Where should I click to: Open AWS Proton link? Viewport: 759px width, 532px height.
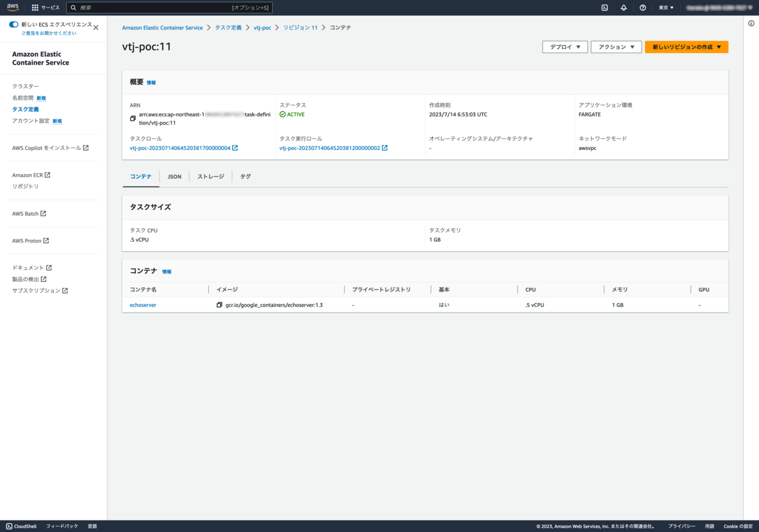coord(30,241)
